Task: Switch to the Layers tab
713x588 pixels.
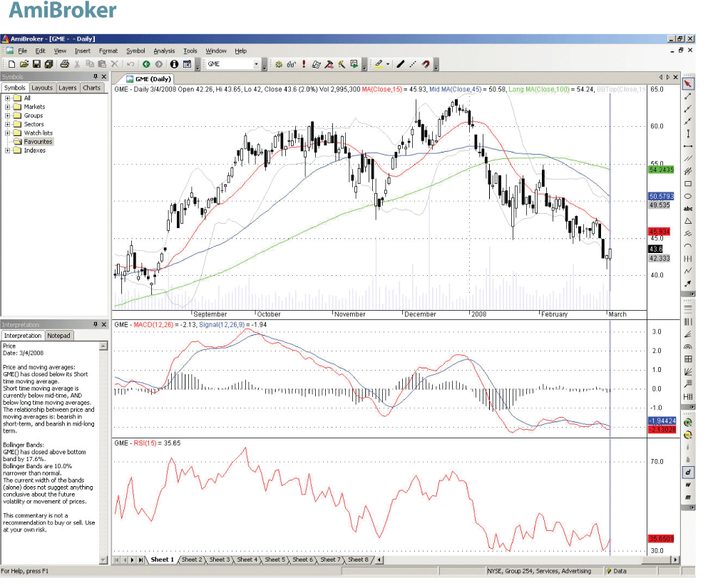Action: 67,88
